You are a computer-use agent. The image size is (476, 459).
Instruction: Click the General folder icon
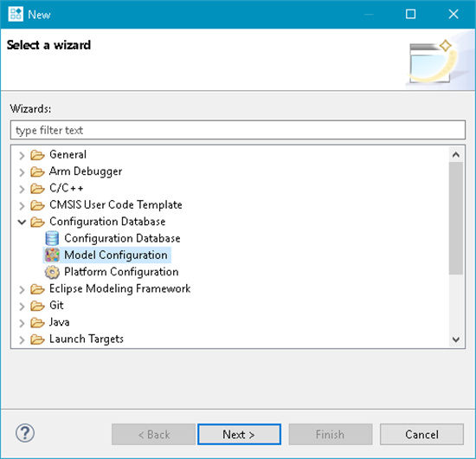pos(37,155)
